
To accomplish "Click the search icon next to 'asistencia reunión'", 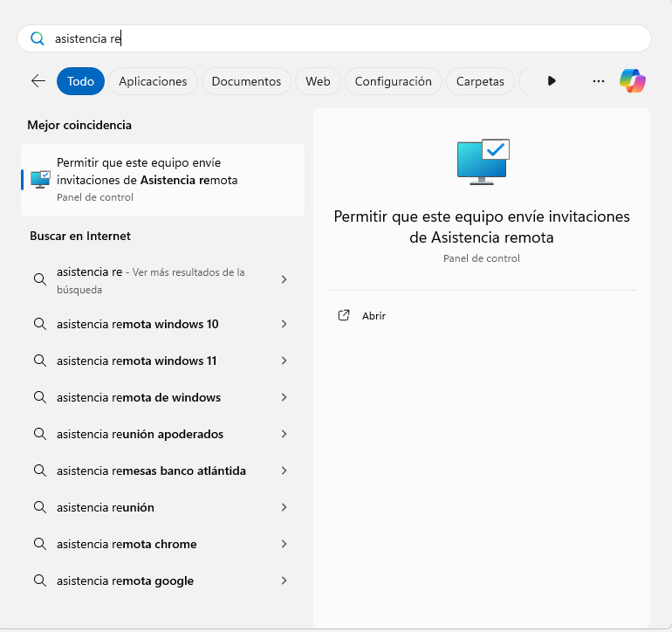I will tap(39, 507).
